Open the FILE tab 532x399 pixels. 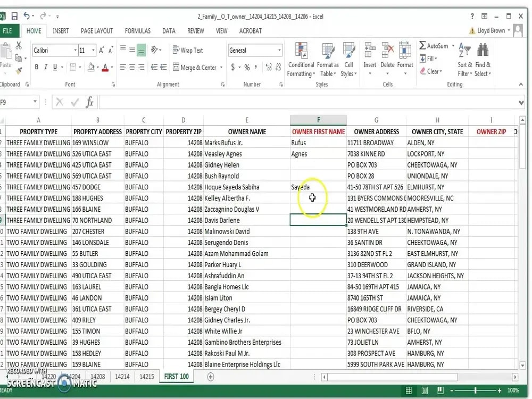click(8, 31)
